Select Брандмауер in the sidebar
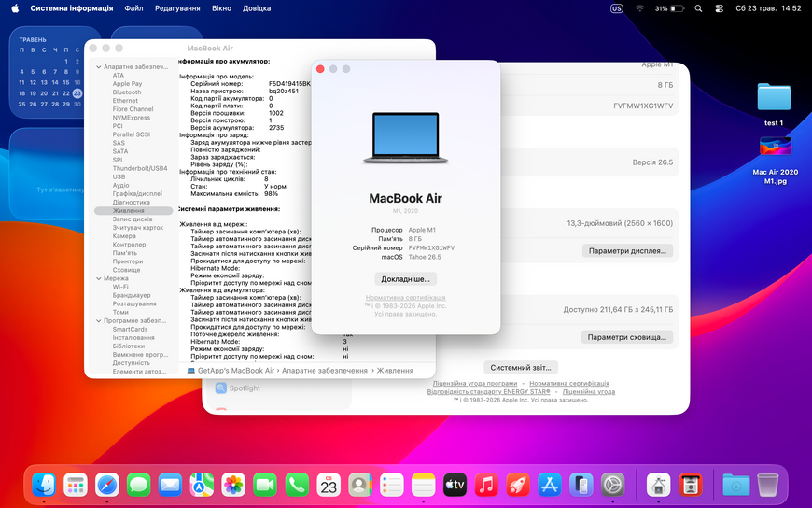 [132, 295]
